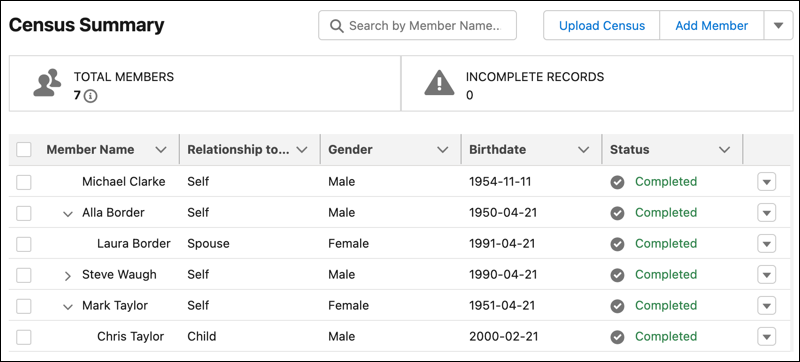This screenshot has width=800, height=362.
Task: Click the Child relationship cell
Action: [x=202, y=337]
